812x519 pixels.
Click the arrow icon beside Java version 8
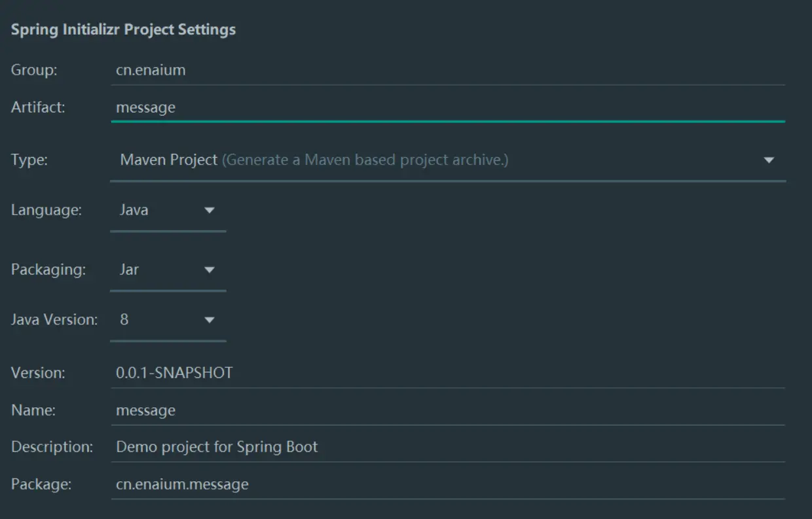[210, 320]
